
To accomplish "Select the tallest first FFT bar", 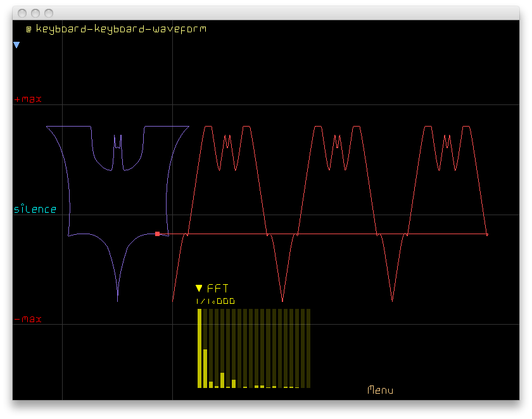I will (x=199, y=348).
